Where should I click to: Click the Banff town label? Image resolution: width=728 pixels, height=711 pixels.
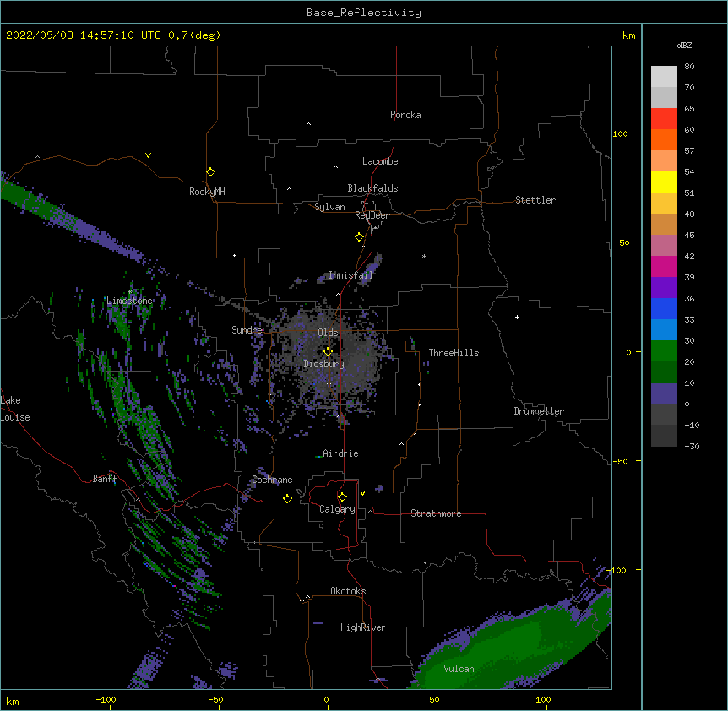pyautogui.click(x=105, y=479)
